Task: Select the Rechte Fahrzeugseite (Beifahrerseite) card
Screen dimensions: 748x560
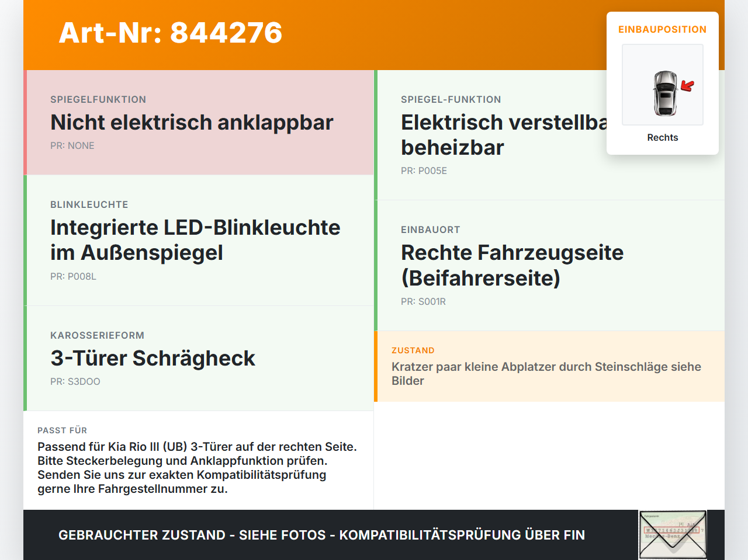Action: pyautogui.click(x=549, y=266)
